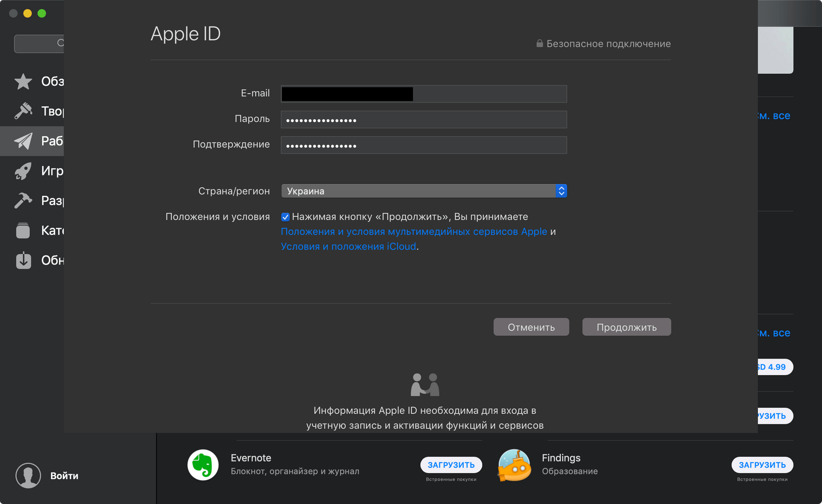
Task: Select the hammer Develop sidebar icon
Action: pyautogui.click(x=23, y=200)
